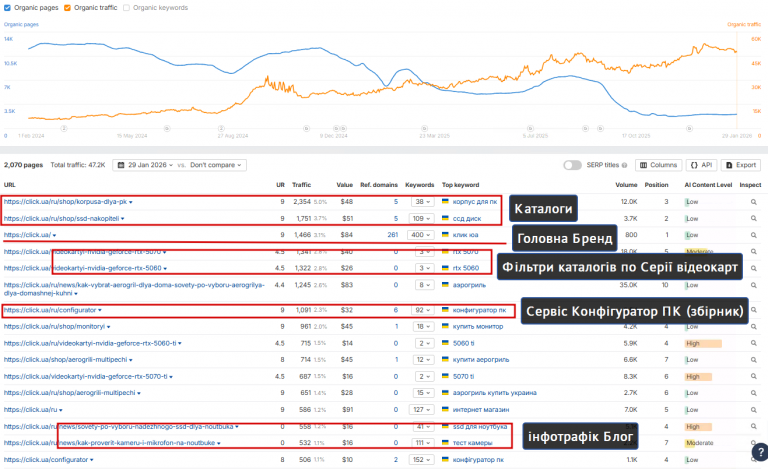Inspect the конфігуратор пк row magnifier

click(754, 460)
